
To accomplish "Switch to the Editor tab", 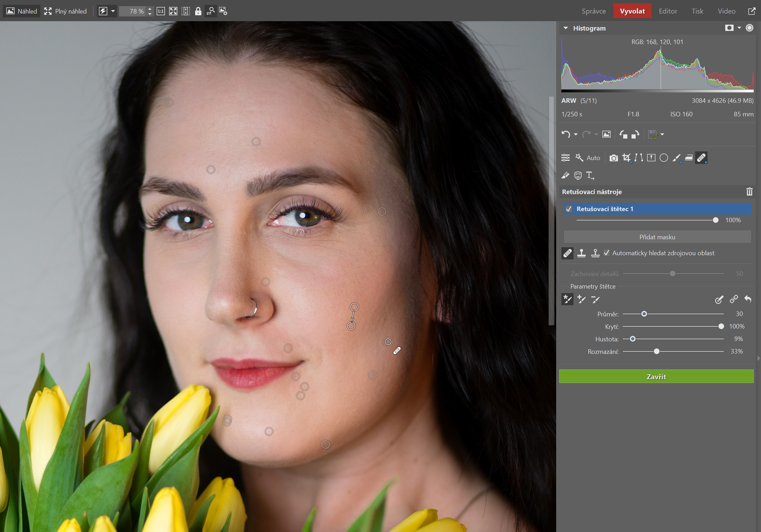I will click(668, 11).
